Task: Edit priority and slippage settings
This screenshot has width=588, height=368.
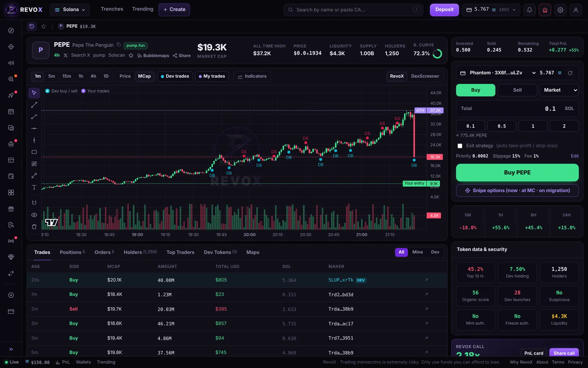Action: pos(575,156)
